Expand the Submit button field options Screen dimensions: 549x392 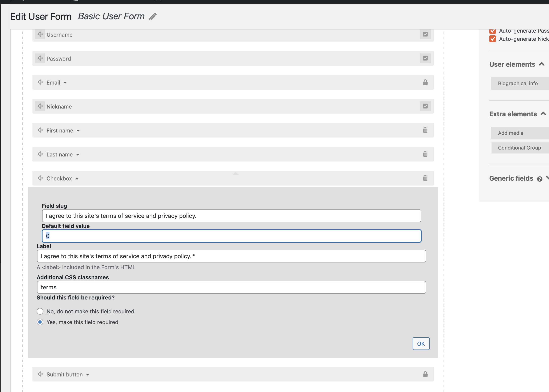(88, 375)
